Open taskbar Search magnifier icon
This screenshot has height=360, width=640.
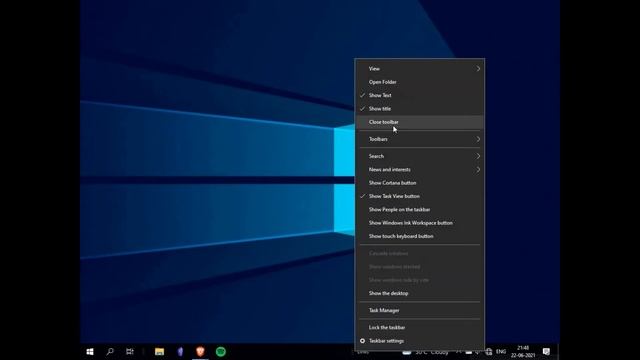coord(110,351)
